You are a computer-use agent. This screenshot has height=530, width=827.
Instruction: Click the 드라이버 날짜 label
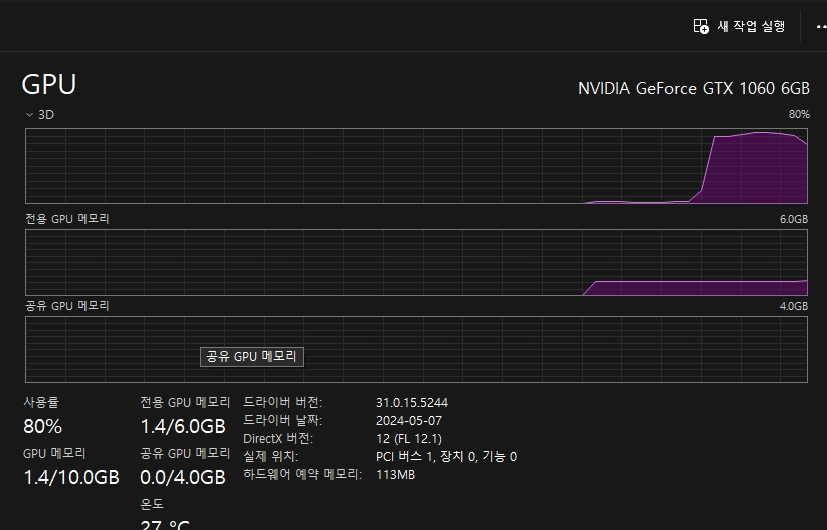[282, 420]
